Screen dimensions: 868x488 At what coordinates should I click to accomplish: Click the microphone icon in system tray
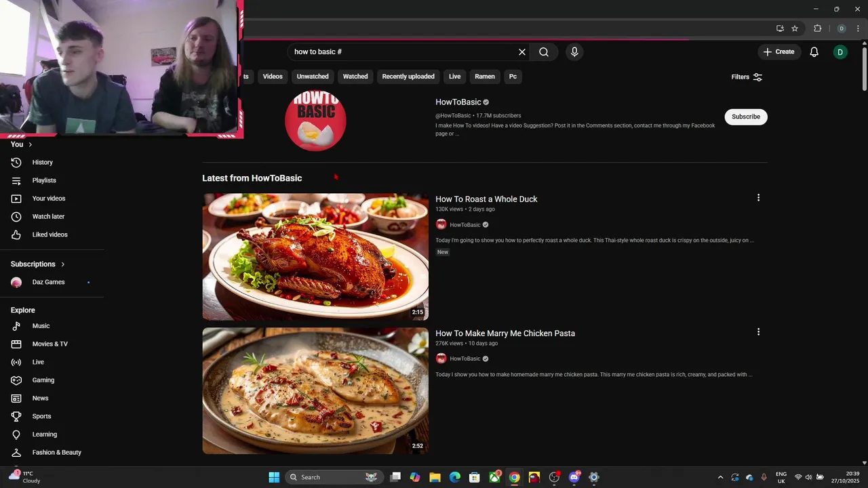[x=764, y=477]
